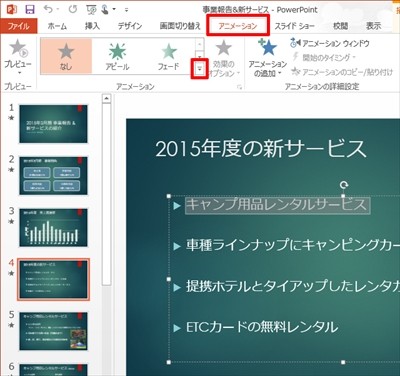The image size is (400, 376).
Task: Select the なし animation option
Action: [66, 56]
